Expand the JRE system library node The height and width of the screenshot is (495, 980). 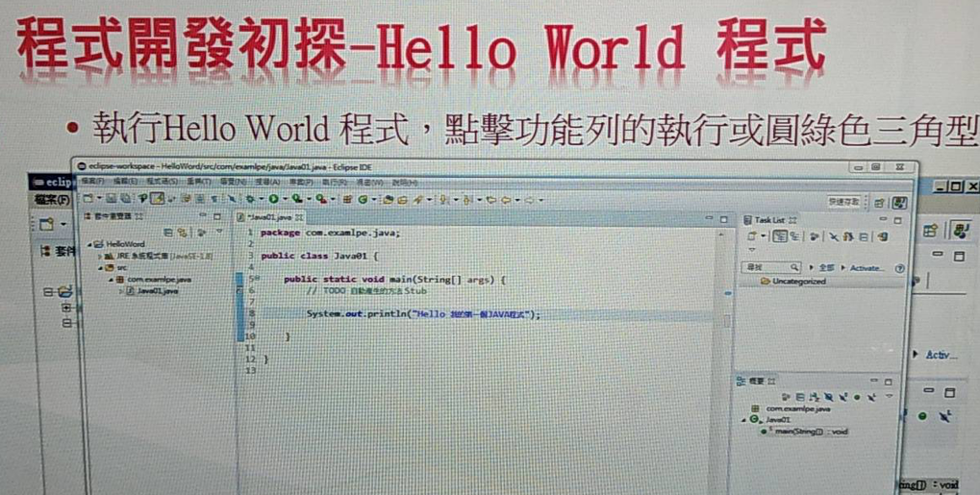point(99,257)
